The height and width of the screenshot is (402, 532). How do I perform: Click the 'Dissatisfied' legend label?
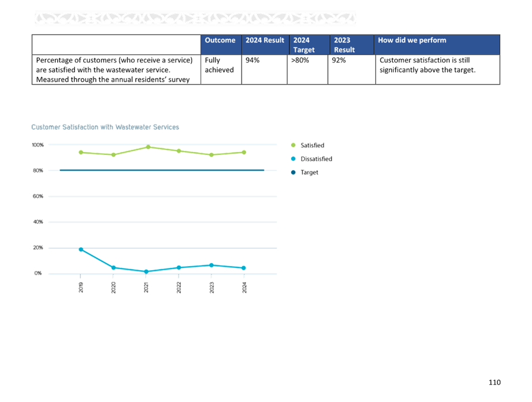316,159
